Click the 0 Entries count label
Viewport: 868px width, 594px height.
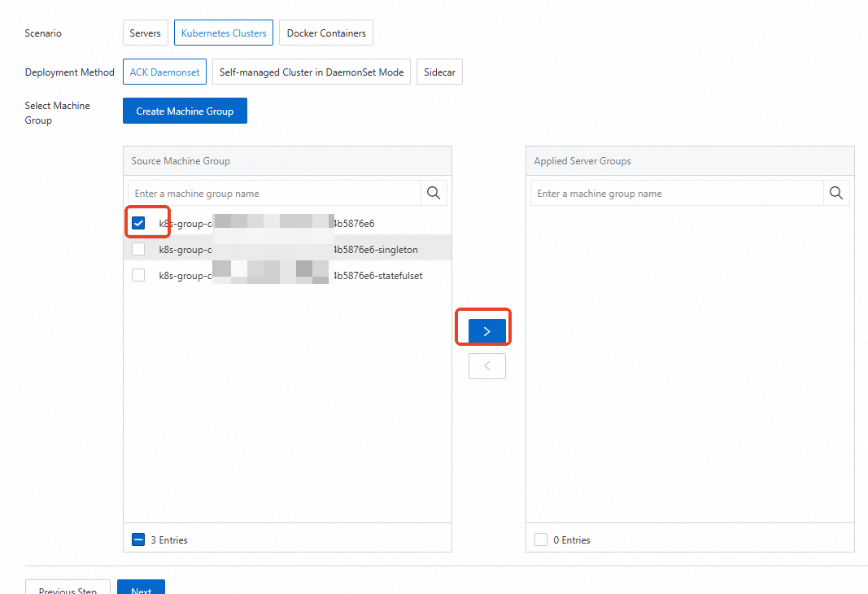click(x=572, y=539)
